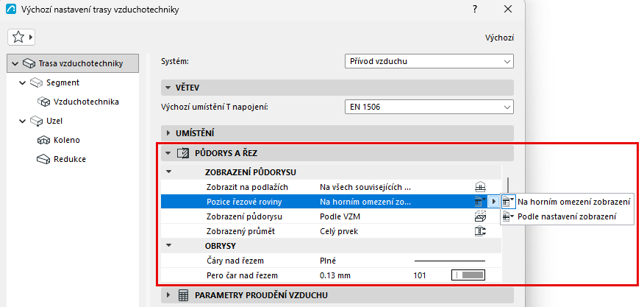Image resolution: width=644 pixels, height=307 pixels.
Task: Click the dialog help question mark
Action: (x=475, y=9)
